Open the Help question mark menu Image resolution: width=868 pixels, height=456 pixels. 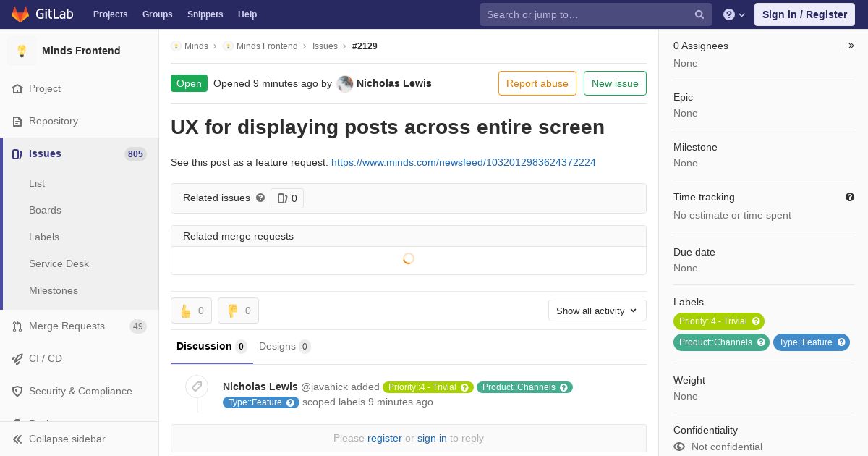[734, 14]
